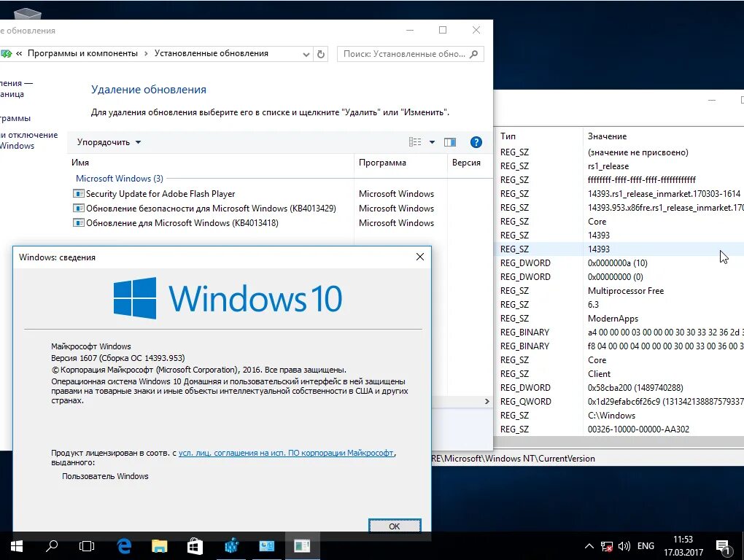Open Task View from taskbar
The width and height of the screenshot is (744, 560).
[x=86, y=546]
